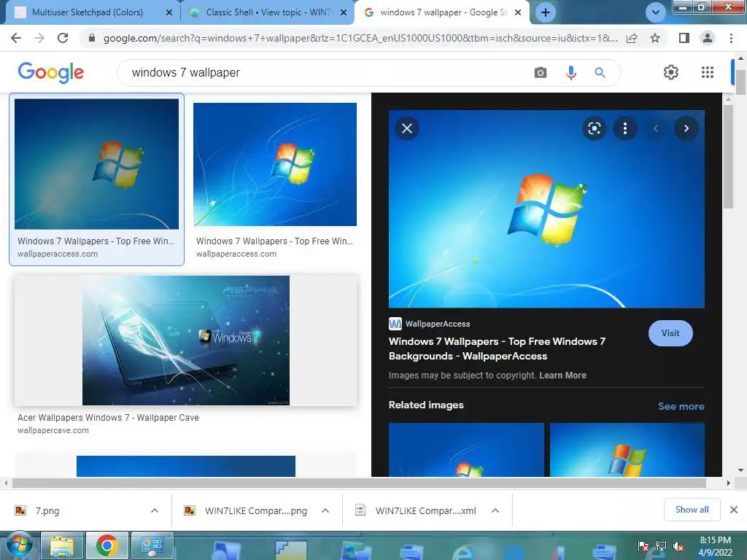Open the Learn More copyright link

[x=562, y=376]
